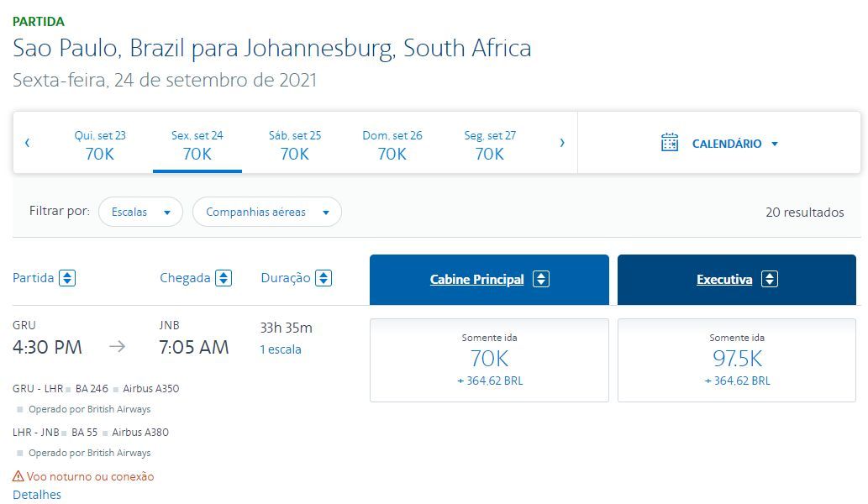Select the Sáb, set 25 date tab
The height and width of the screenshot is (504, 868).
pos(294,145)
